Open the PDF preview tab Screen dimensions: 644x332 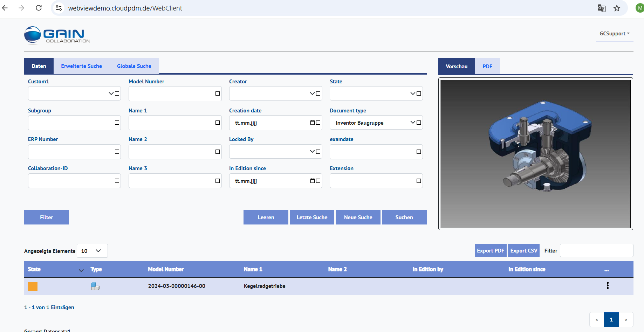[x=487, y=67]
